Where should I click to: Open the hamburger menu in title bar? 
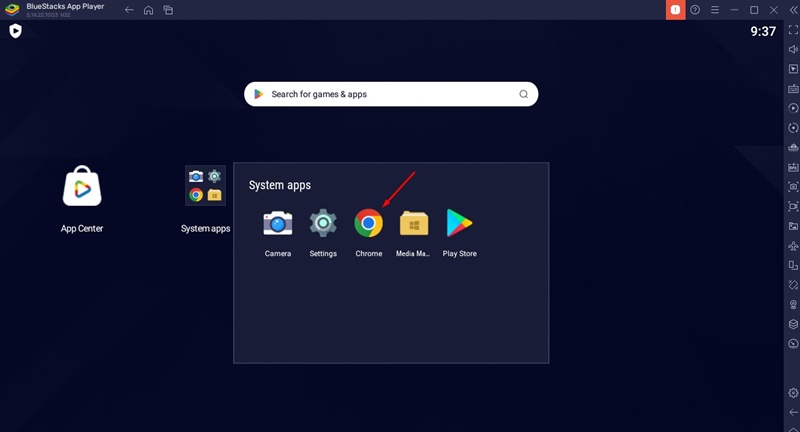715,10
